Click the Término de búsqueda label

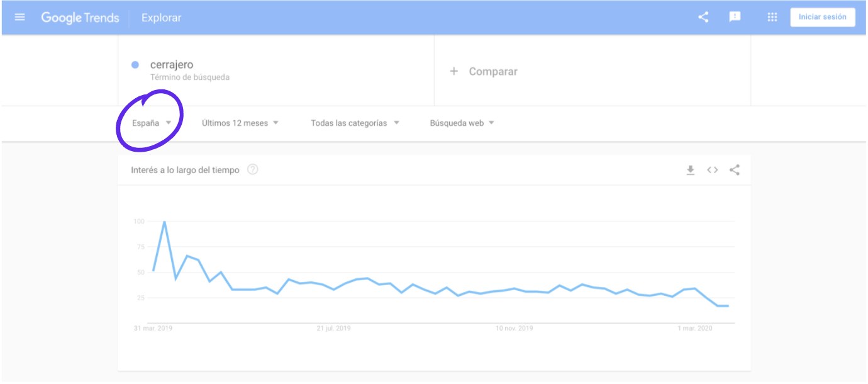coord(190,77)
